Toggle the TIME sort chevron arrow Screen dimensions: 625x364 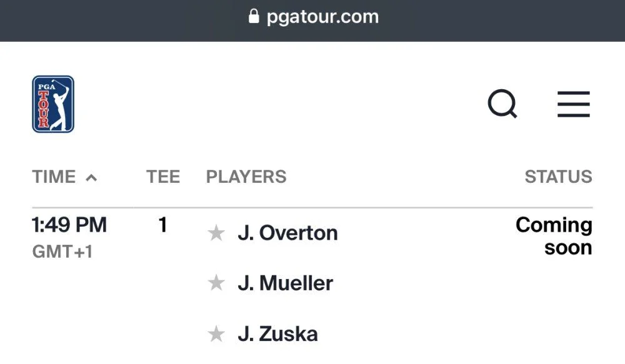(91, 177)
